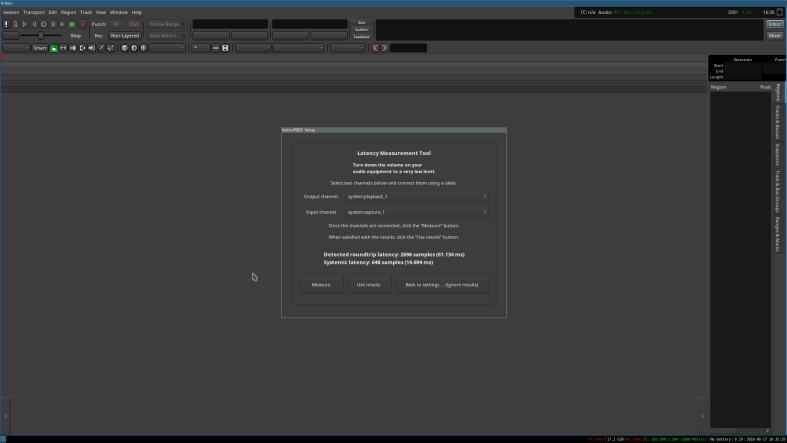Image resolution: width=787 pixels, height=443 pixels.
Task: Click the green Stop transport button
Action: click(71, 24)
